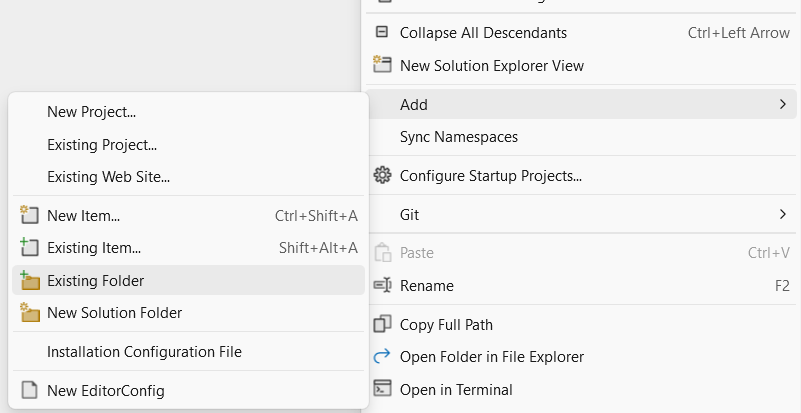This screenshot has height=413, width=801.
Task: Click the New Solution Explorer View icon
Action: point(381,65)
